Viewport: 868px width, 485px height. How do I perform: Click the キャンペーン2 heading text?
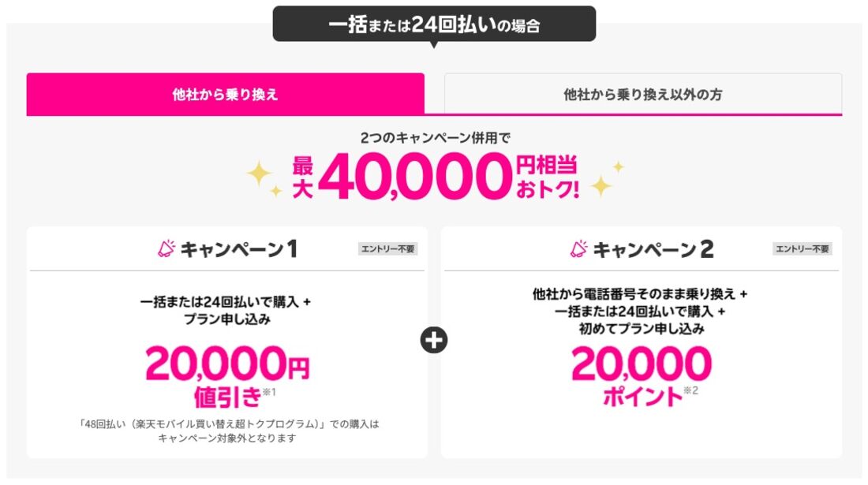click(x=653, y=250)
